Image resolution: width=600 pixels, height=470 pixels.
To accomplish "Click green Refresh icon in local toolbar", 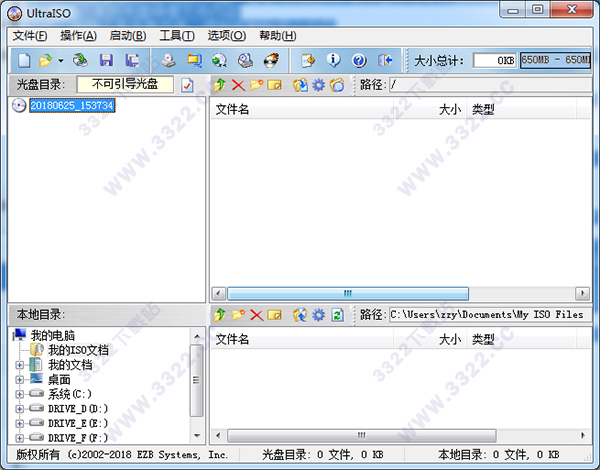I will tap(337, 315).
